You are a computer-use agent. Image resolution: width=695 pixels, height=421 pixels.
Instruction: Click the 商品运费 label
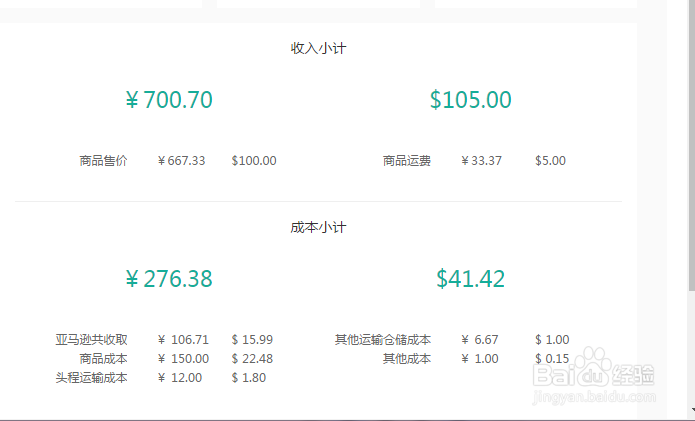pyautogui.click(x=407, y=160)
